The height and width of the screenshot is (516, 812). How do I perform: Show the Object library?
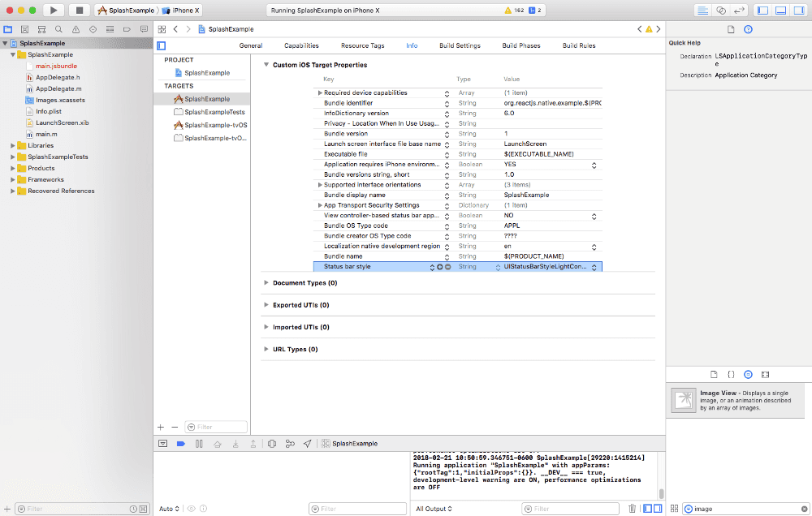pyautogui.click(x=748, y=374)
